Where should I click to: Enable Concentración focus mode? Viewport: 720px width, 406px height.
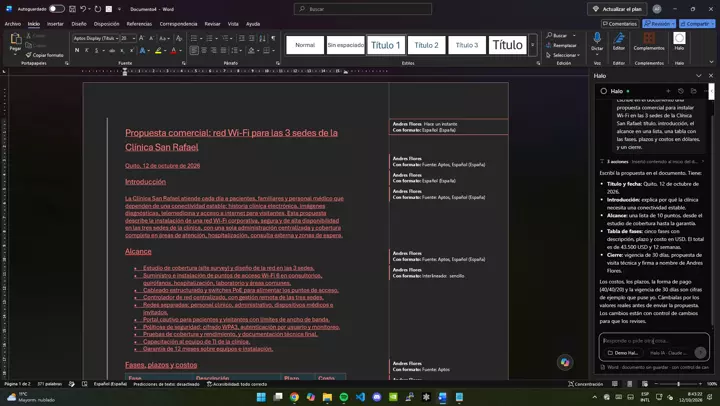[585, 384]
